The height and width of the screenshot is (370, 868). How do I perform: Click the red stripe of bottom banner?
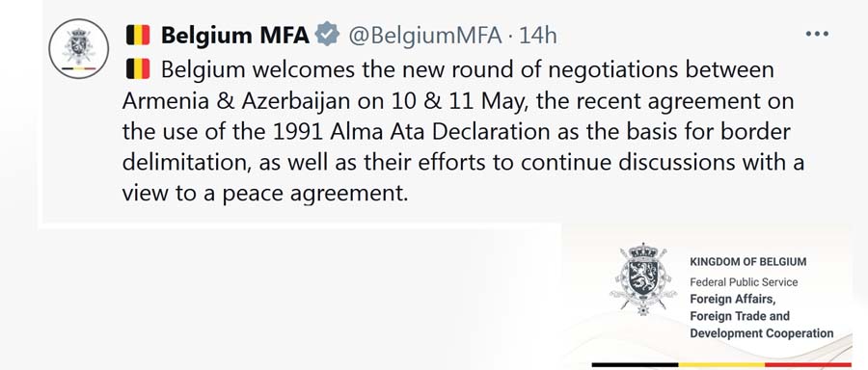click(x=808, y=365)
